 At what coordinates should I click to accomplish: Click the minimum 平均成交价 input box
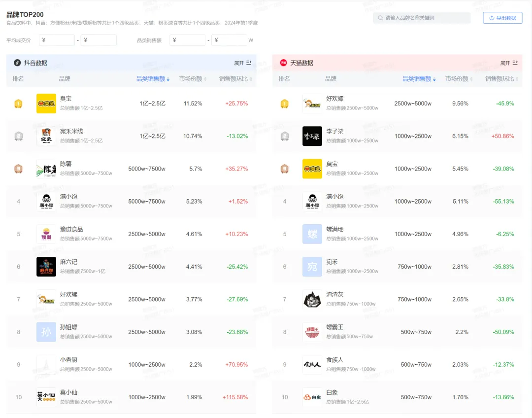click(57, 40)
